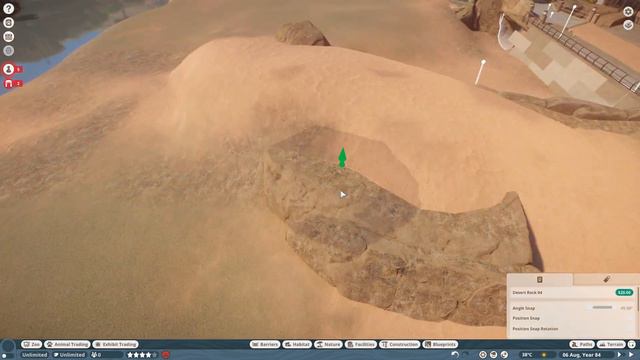640x360 pixels.
Task: Switch to the brush tab in panel
Action: point(607,280)
